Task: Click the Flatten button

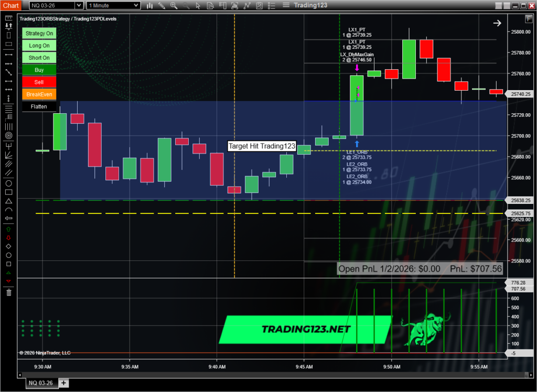Action: point(39,106)
